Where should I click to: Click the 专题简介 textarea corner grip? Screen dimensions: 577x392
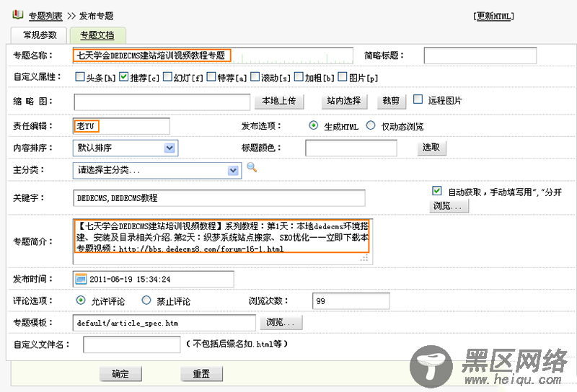pos(364,258)
